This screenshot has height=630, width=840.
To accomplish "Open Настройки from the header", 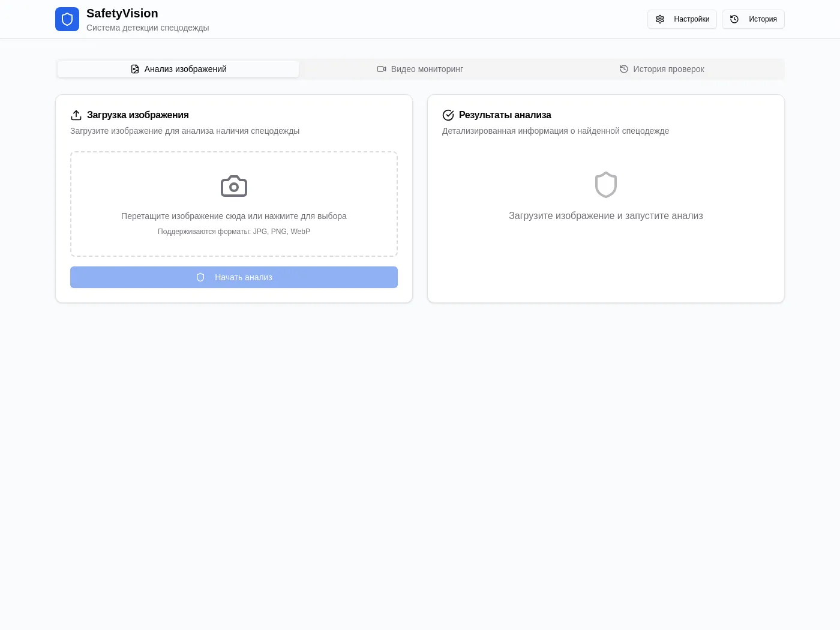I will [x=682, y=19].
